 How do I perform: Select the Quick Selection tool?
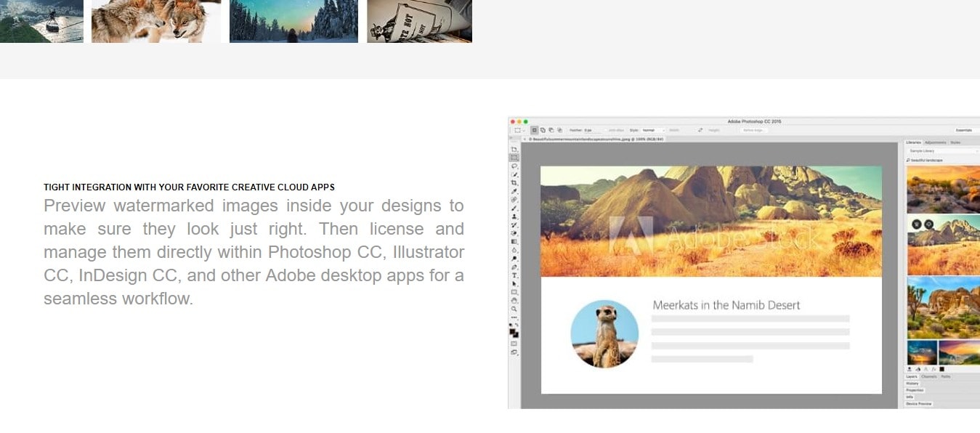point(514,174)
